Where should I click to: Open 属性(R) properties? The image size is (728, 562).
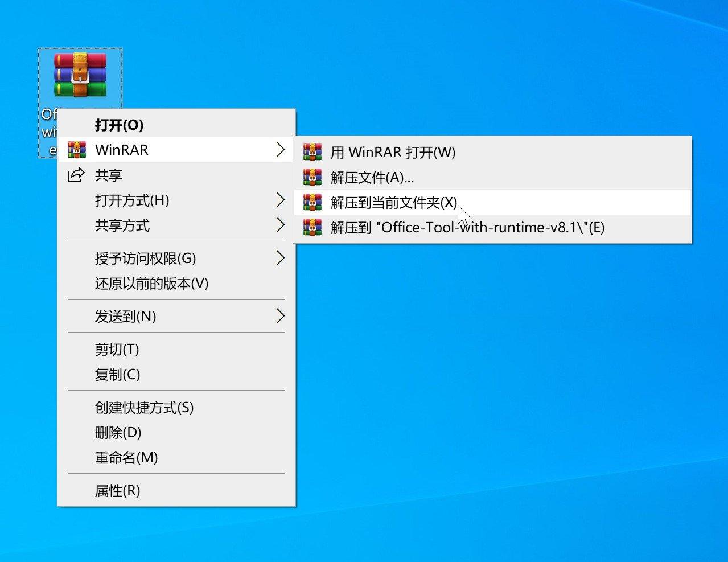pos(176,490)
